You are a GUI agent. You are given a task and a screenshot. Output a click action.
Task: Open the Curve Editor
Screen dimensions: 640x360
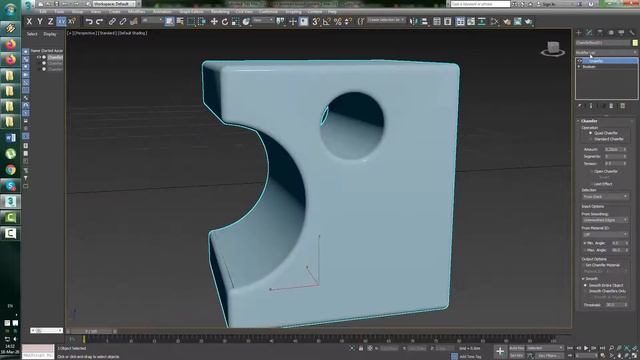[471, 22]
